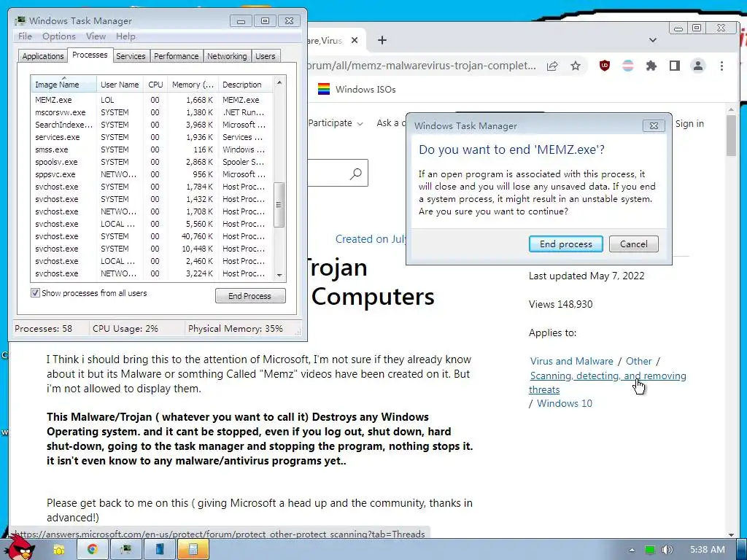Click the Chrome address bar URL
The height and width of the screenshot is (560, 747).
(x=422, y=66)
